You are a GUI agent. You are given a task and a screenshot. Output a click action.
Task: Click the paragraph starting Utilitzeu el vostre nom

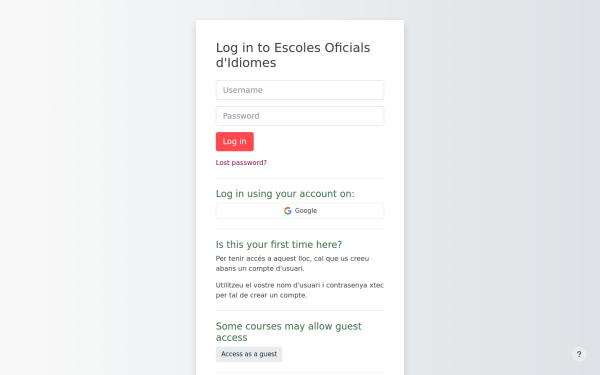tap(300, 290)
